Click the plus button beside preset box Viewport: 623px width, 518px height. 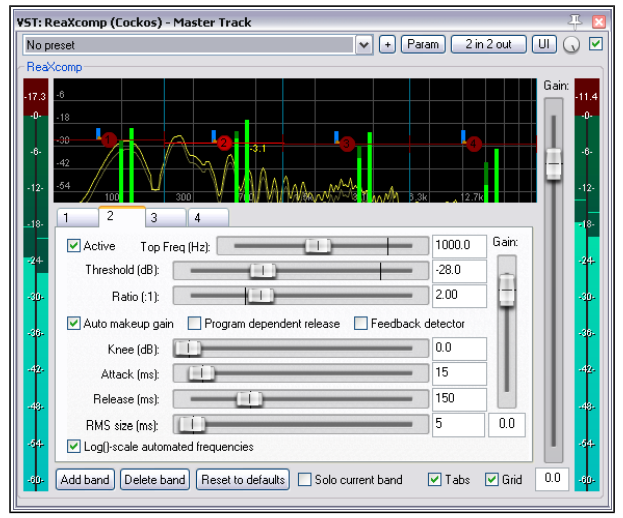pos(387,44)
